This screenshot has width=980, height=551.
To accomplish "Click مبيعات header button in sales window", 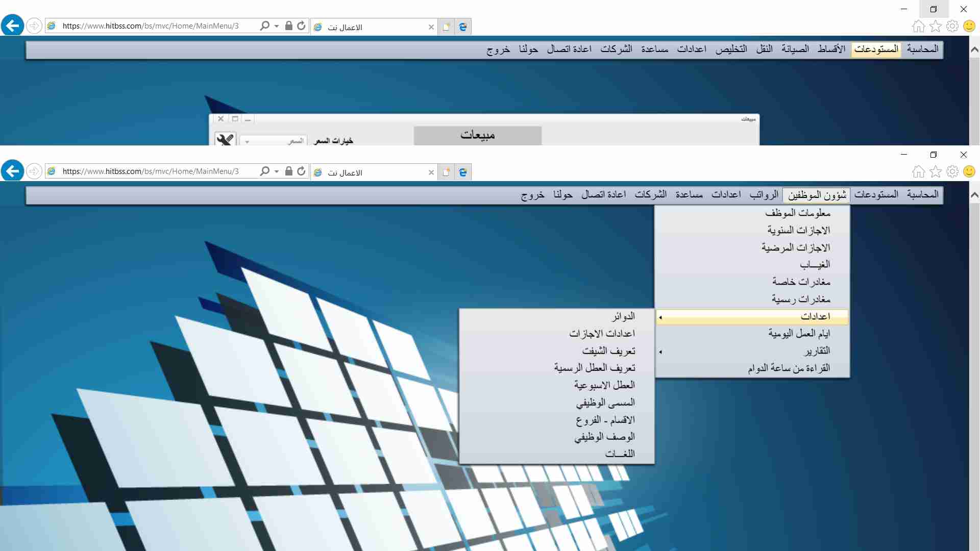I will coord(478,135).
